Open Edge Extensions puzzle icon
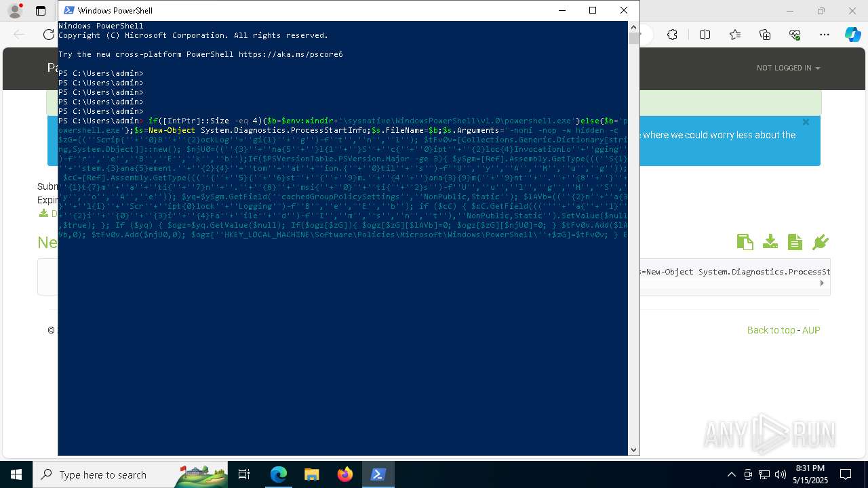This screenshot has height=488, width=868. [x=672, y=35]
